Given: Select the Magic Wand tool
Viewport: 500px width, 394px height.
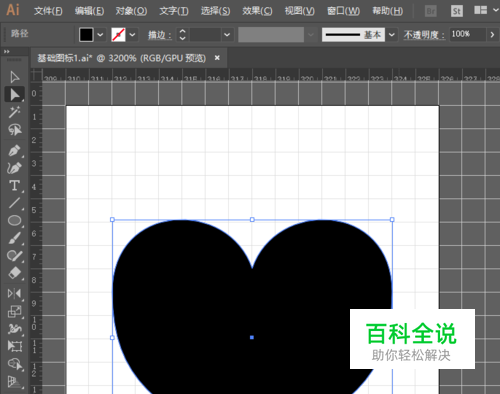Looking at the screenshot, I should coord(14,112).
